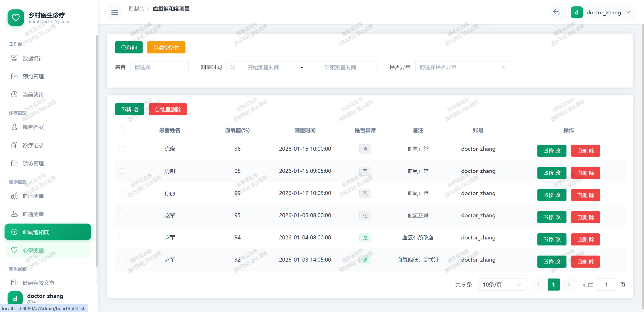Image resolution: width=644 pixels, height=312 pixels.
Task: Check the row checkbox for 孙丽
Action: [x=122, y=193]
